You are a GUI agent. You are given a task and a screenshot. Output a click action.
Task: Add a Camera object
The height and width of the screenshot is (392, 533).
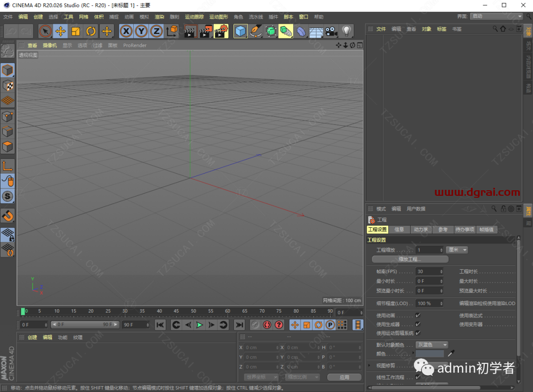pyautogui.click(x=332, y=31)
